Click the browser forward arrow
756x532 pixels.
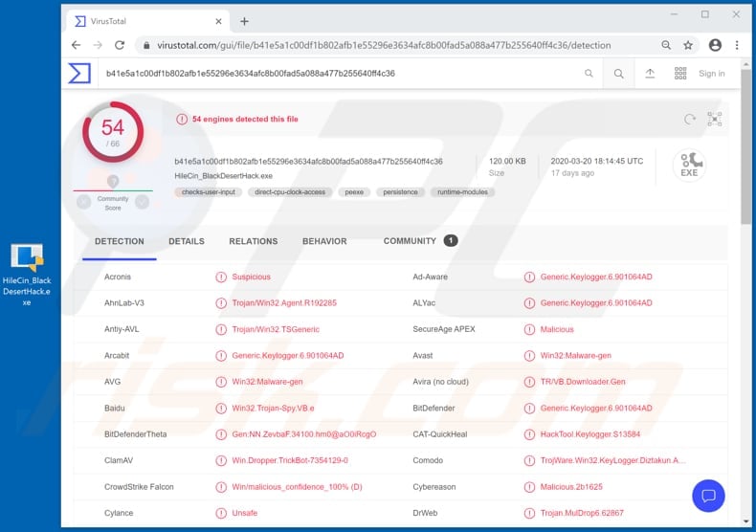[x=98, y=45]
